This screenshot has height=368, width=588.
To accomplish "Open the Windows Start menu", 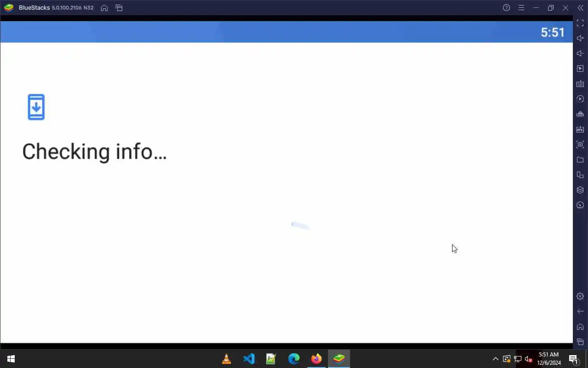I will tap(11, 359).
